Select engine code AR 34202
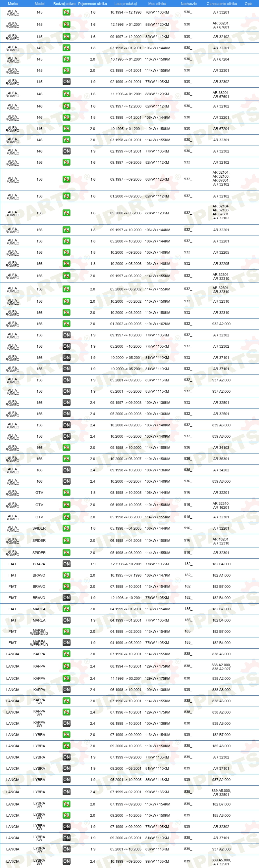Image resolution: width=259 pixels, height=868 pixels. 221,470
